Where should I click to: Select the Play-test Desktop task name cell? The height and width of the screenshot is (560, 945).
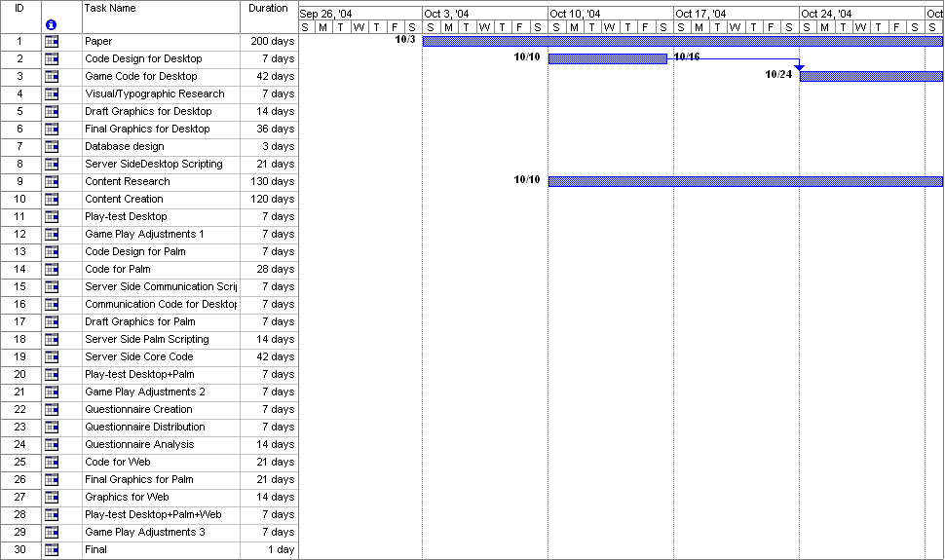click(161, 217)
